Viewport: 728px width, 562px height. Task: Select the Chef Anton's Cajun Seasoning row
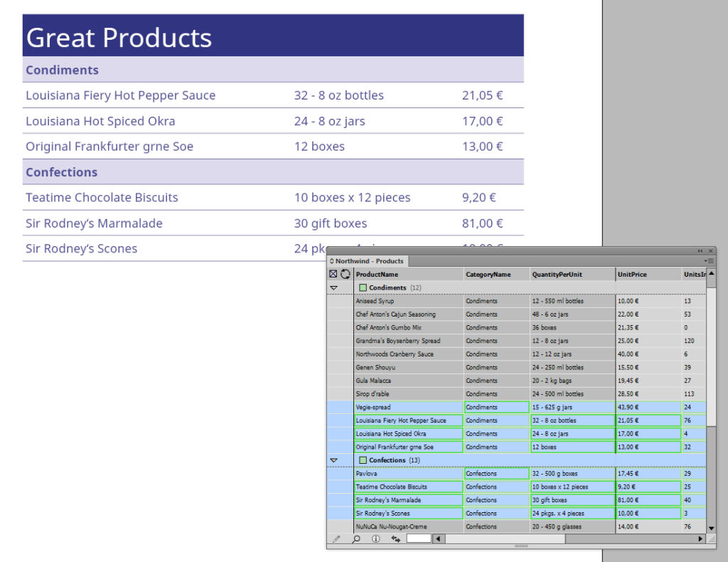[x=516, y=314]
